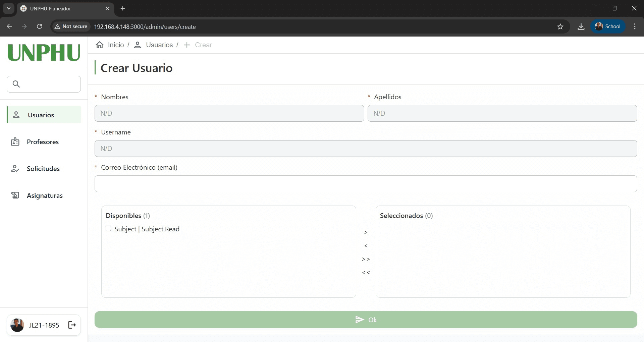Click the Usuarios person icon in breadcrumb
The image size is (644, 342).
coord(137,45)
